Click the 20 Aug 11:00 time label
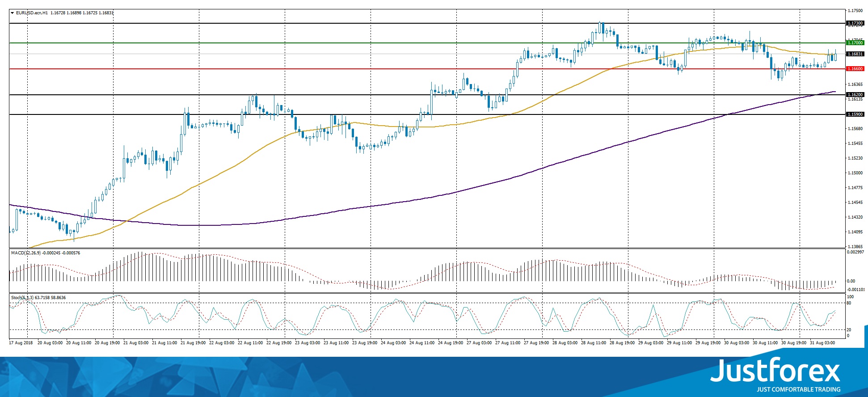 click(79, 343)
